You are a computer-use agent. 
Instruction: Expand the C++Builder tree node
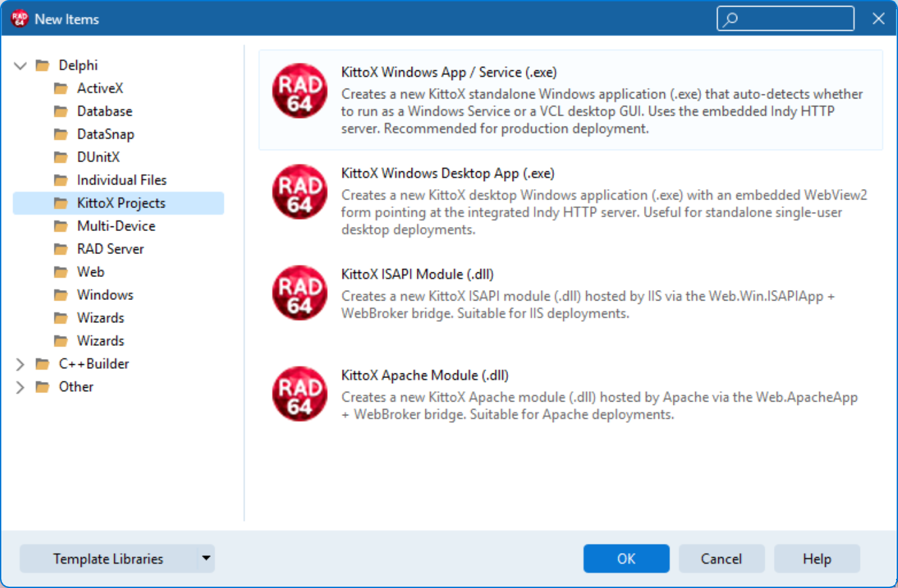tap(20, 364)
